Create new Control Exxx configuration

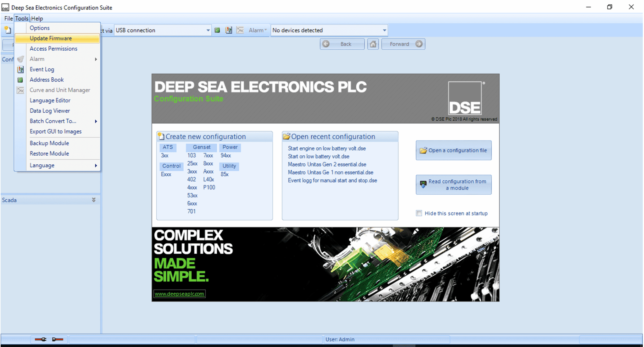166,174
